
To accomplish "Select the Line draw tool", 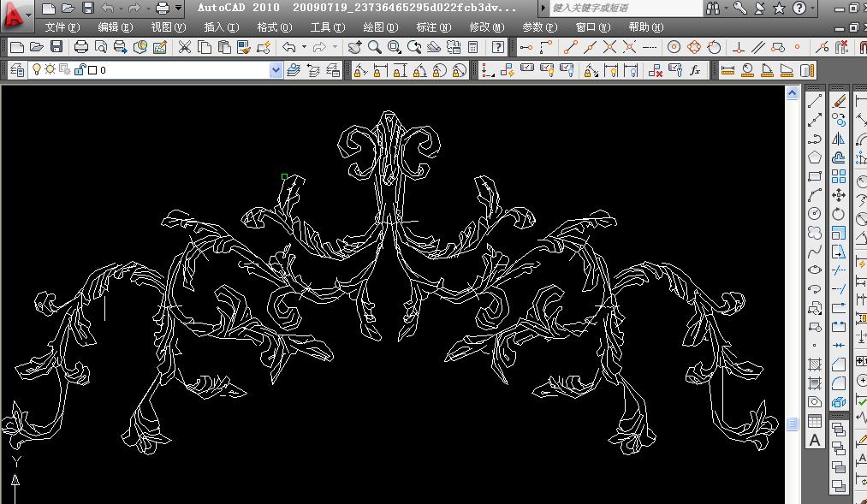I will coord(815,101).
